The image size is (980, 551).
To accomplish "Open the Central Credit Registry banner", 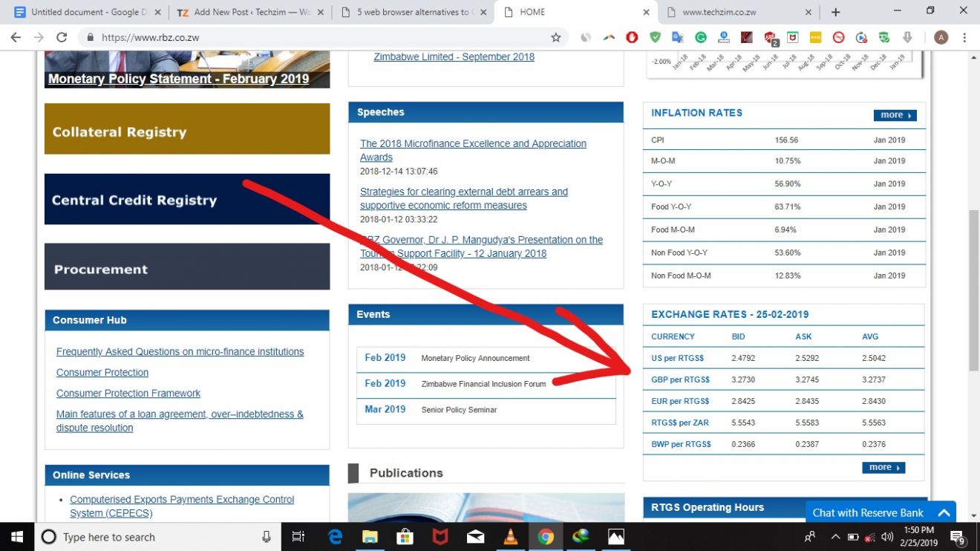I will 187,199.
